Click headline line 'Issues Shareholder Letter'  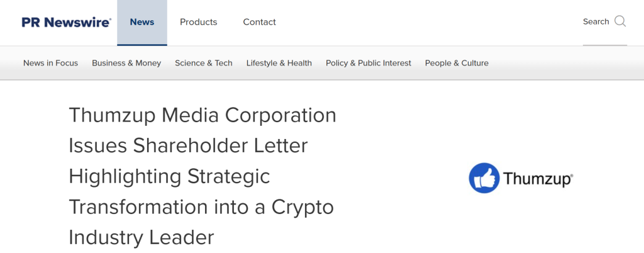188,145
